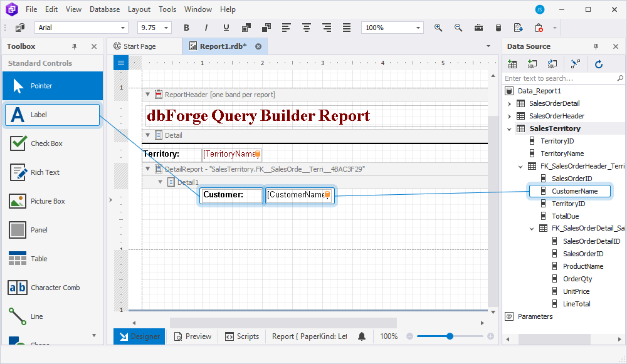This screenshot has height=364, width=627.
Task: Click the Justify text icon
Action: (347, 28)
